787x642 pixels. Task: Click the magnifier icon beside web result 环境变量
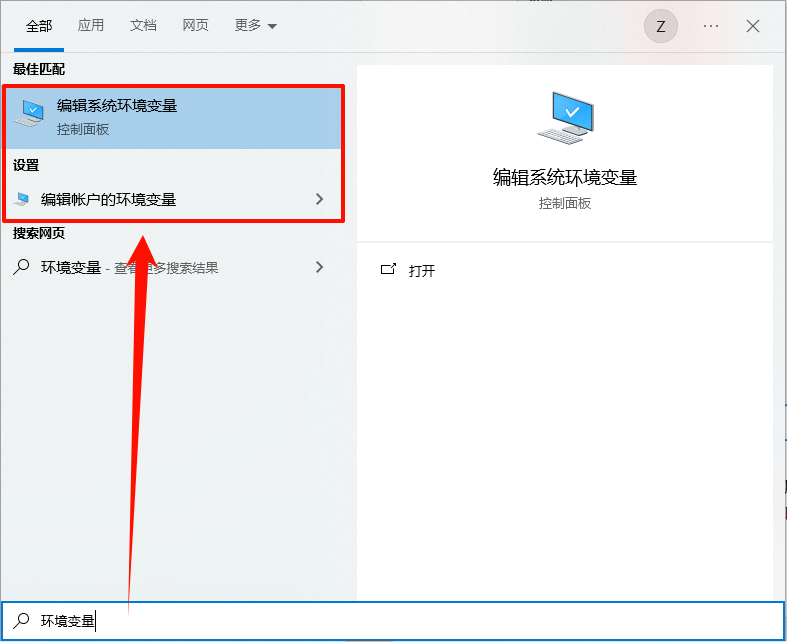pyautogui.click(x=22, y=267)
